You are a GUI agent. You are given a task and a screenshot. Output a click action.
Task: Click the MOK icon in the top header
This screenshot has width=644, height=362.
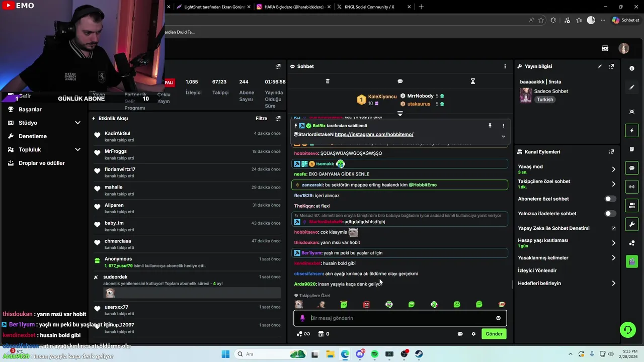coord(605,48)
